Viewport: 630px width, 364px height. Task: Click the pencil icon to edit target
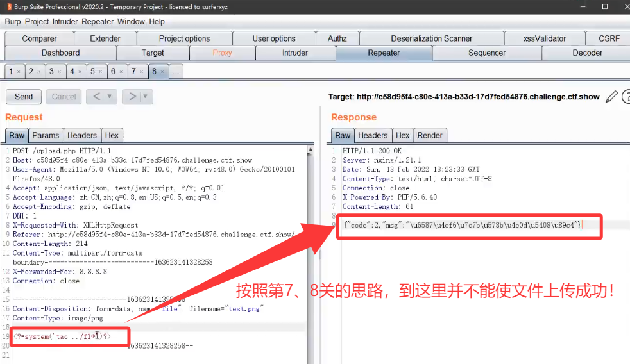[x=611, y=97]
